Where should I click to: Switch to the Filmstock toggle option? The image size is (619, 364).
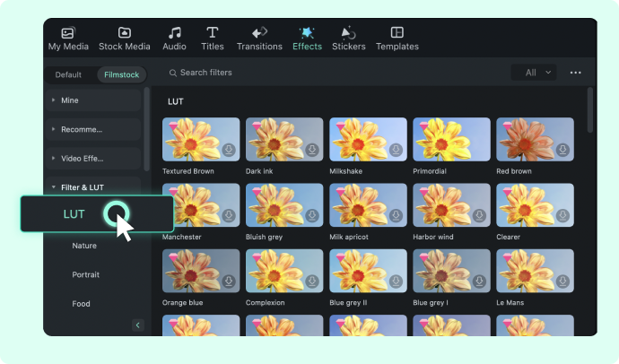pos(122,74)
